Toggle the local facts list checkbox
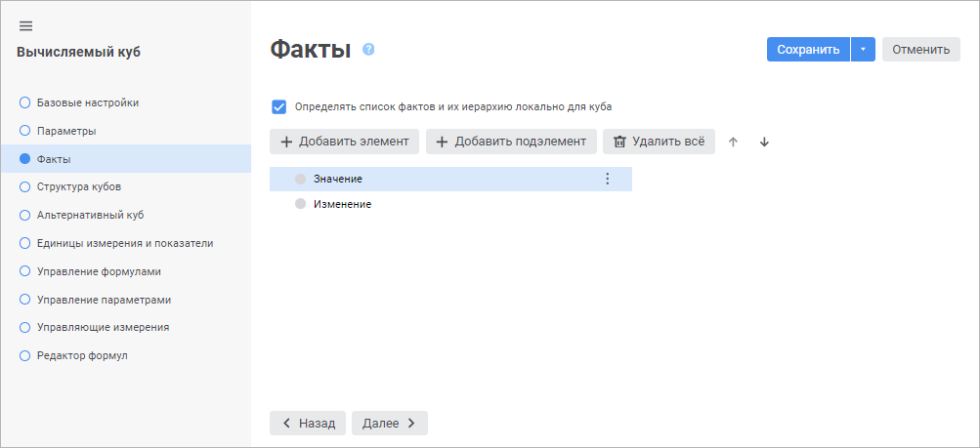Viewport: 980px width, 448px height. [x=278, y=106]
